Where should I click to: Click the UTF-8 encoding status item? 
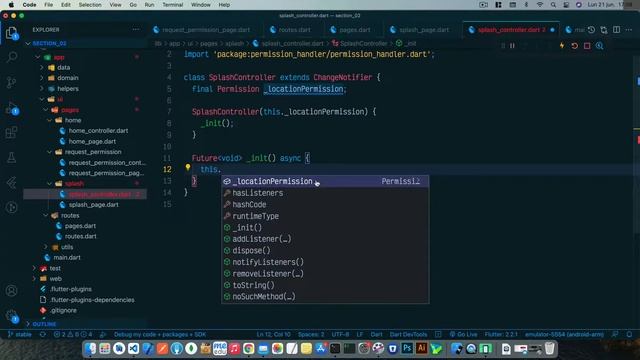[x=340, y=334]
